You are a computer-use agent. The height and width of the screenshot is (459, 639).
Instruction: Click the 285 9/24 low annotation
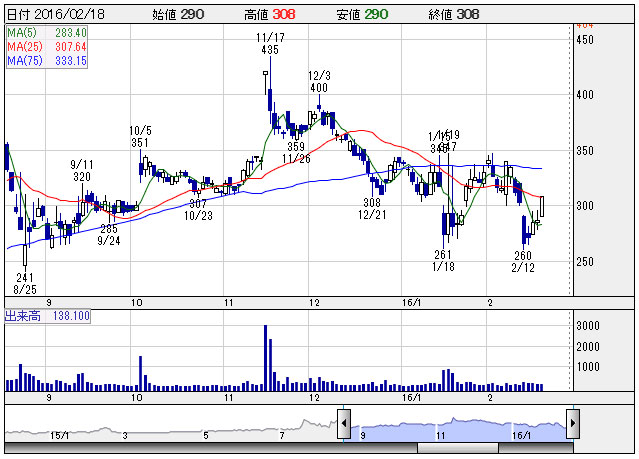coord(109,234)
